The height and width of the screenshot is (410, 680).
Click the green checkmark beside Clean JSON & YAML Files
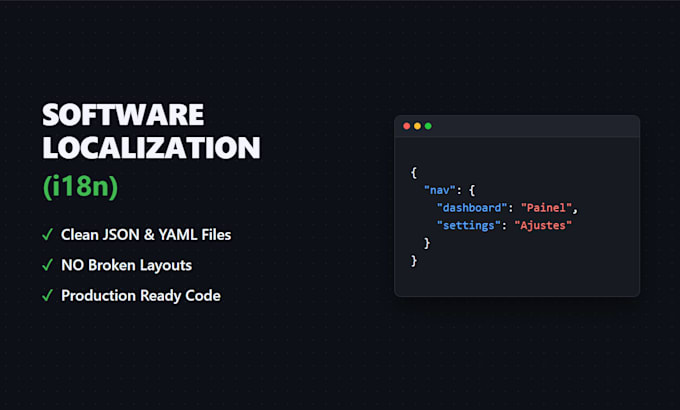(x=48, y=235)
